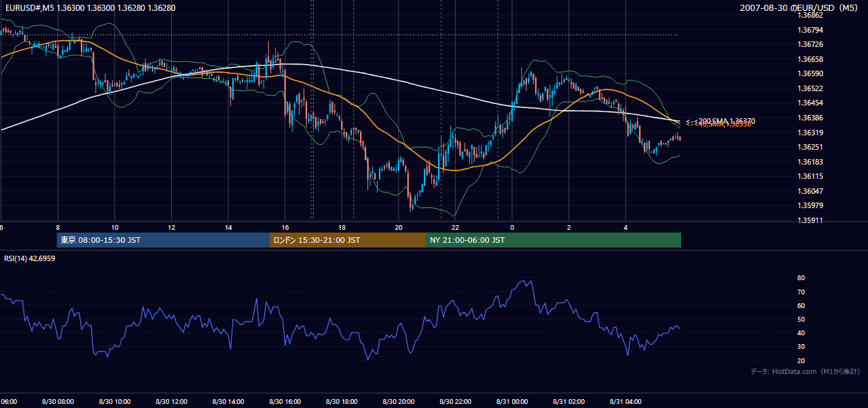Click the 8/30 18:00 bottom time label

342,402
